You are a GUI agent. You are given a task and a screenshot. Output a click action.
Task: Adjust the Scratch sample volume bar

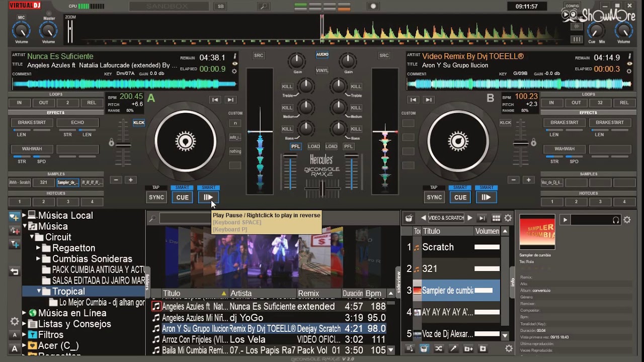click(x=487, y=247)
